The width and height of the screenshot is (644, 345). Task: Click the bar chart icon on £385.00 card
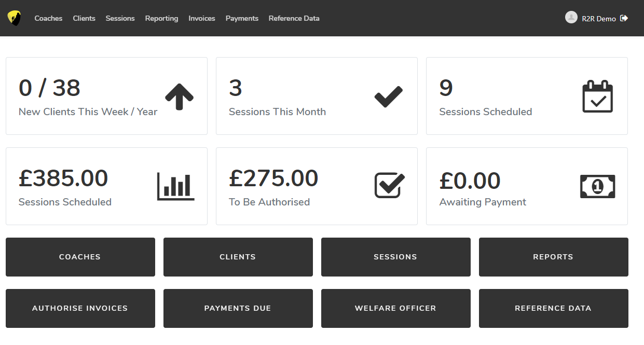tap(175, 186)
